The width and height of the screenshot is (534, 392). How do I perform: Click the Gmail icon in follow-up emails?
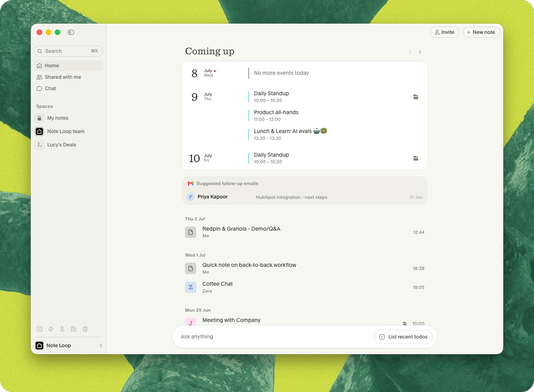[191, 183]
